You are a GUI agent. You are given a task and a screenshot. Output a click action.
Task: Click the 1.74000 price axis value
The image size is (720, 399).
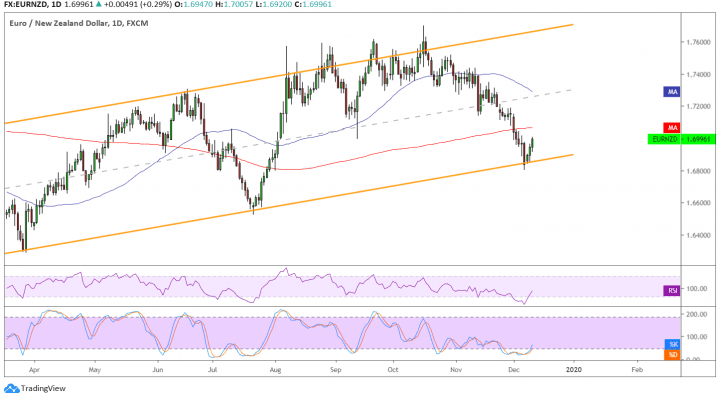pyautogui.click(x=698, y=74)
